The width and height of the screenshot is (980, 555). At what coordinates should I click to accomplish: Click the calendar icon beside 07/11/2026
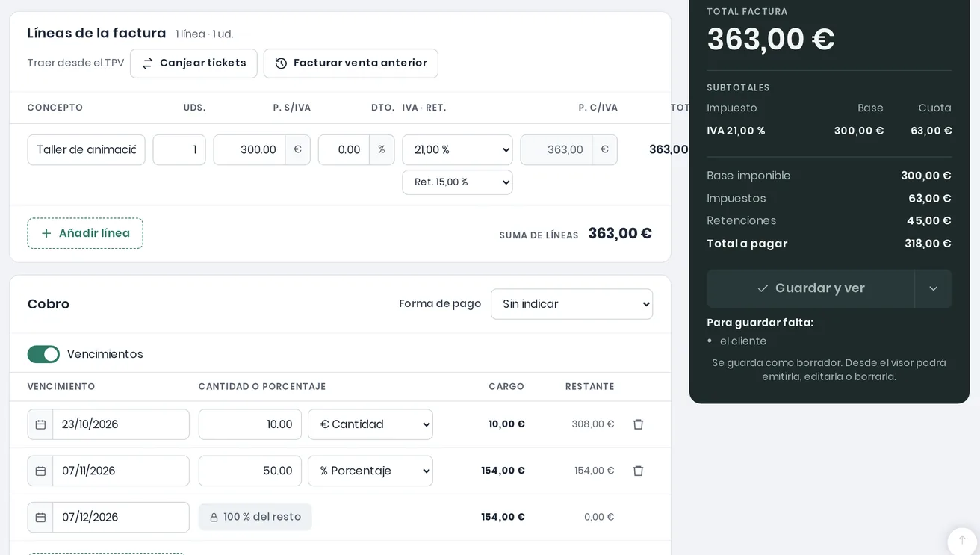tap(40, 471)
